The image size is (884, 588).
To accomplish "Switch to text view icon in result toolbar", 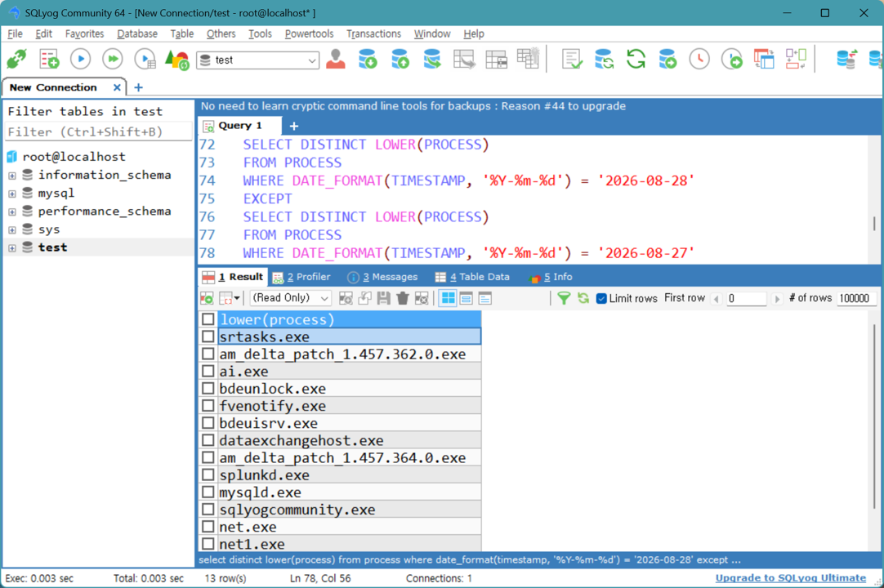I will coord(484,297).
